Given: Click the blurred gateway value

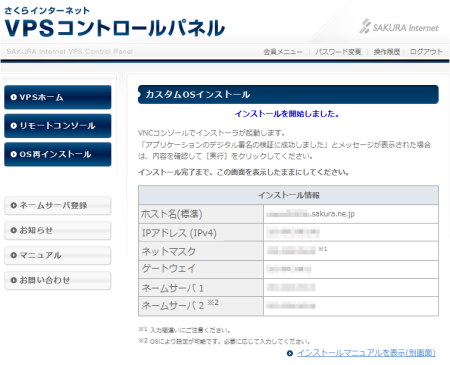Looking at the screenshot, I should click(289, 269).
